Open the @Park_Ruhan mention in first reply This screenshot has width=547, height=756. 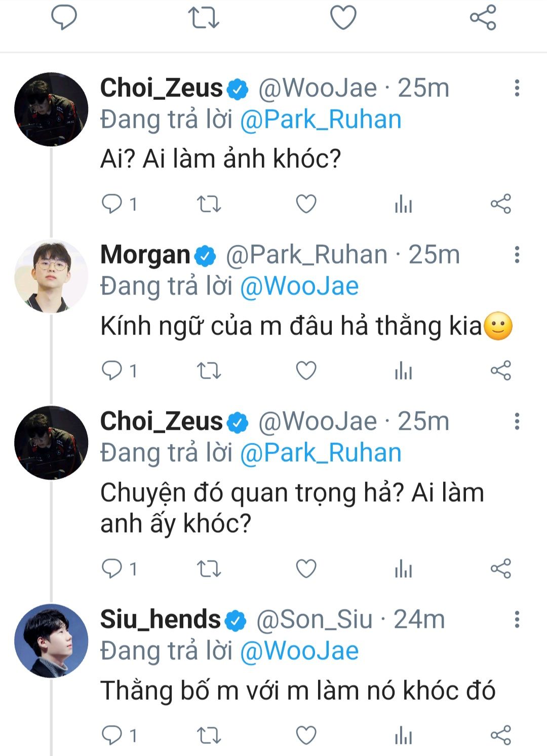coord(321,120)
